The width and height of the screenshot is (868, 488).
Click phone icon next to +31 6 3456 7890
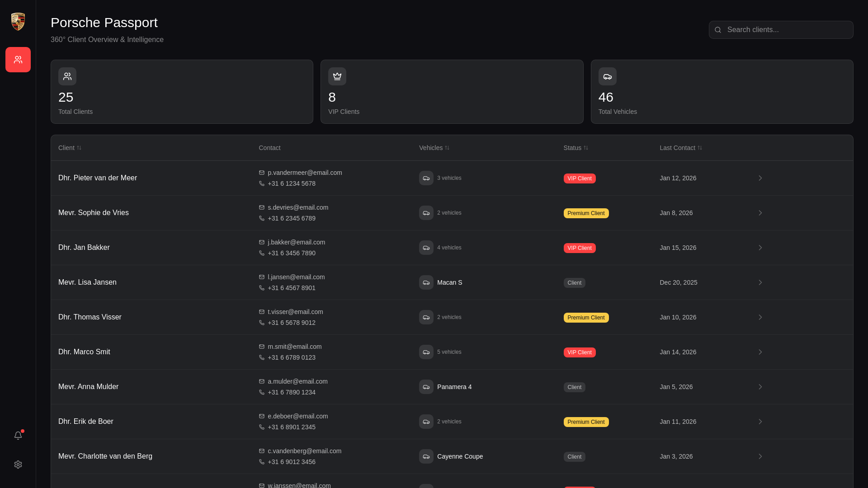point(262,253)
